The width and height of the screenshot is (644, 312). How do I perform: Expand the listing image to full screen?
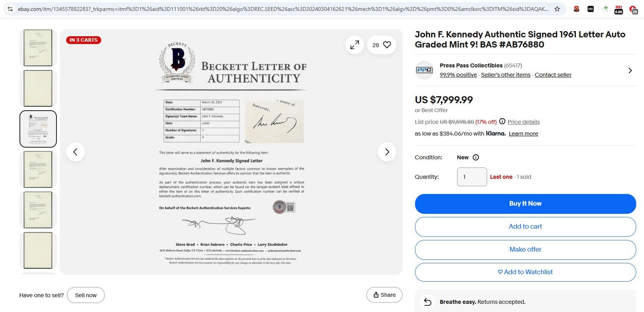pyautogui.click(x=354, y=45)
